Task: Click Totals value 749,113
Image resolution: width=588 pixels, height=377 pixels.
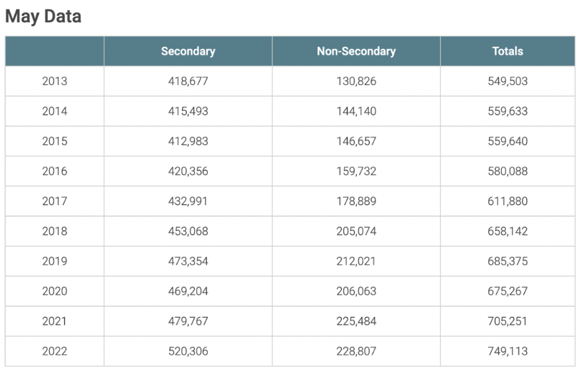Action: click(x=507, y=351)
